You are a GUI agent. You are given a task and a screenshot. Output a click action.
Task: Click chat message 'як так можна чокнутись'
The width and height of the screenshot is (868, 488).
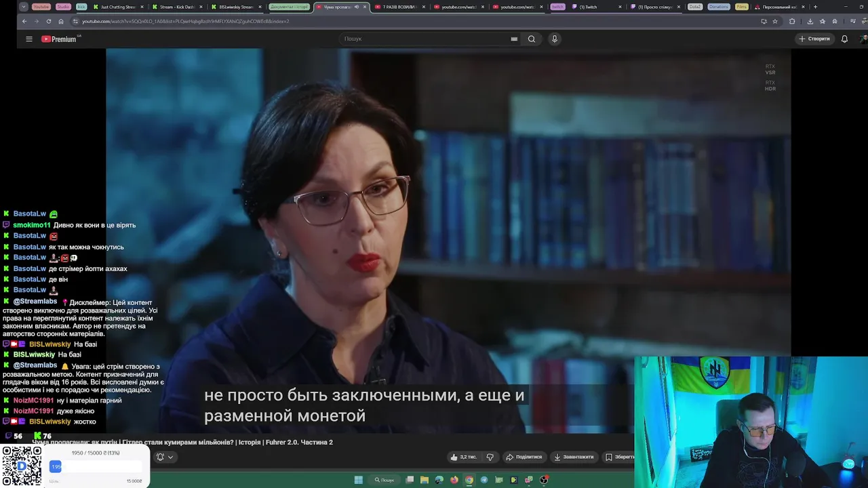[86, 247]
